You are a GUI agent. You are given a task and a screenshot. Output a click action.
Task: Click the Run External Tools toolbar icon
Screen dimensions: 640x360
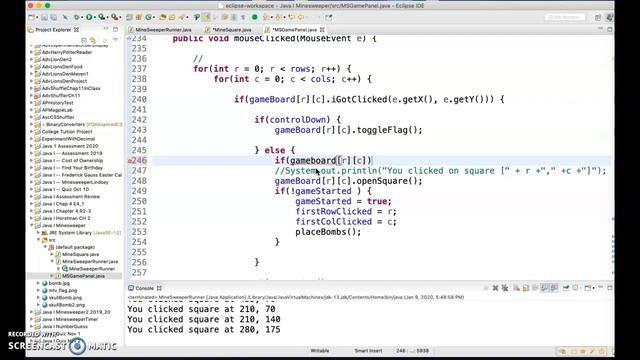click(114, 17)
